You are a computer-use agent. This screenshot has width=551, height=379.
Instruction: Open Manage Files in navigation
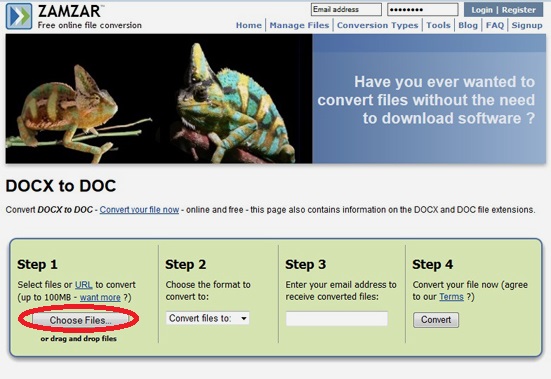[x=299, y=25]
